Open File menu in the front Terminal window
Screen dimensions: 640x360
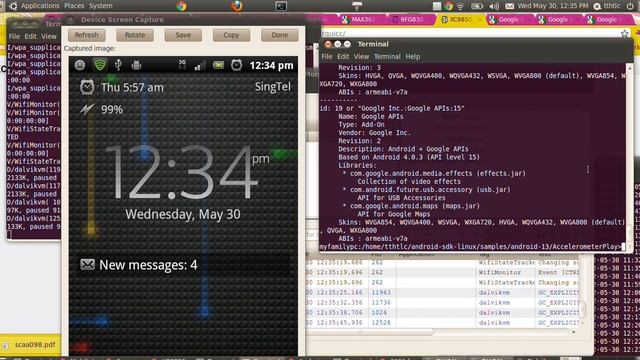327,56
